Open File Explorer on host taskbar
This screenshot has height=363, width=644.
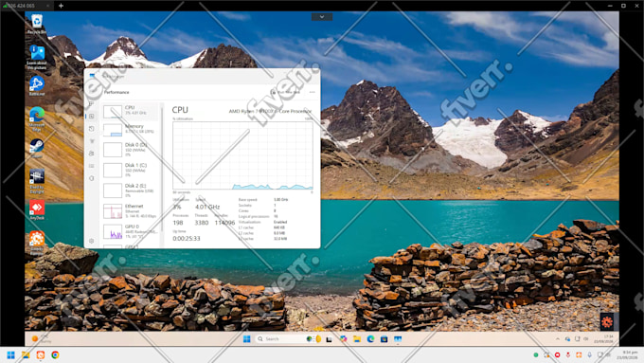[26, 354]
